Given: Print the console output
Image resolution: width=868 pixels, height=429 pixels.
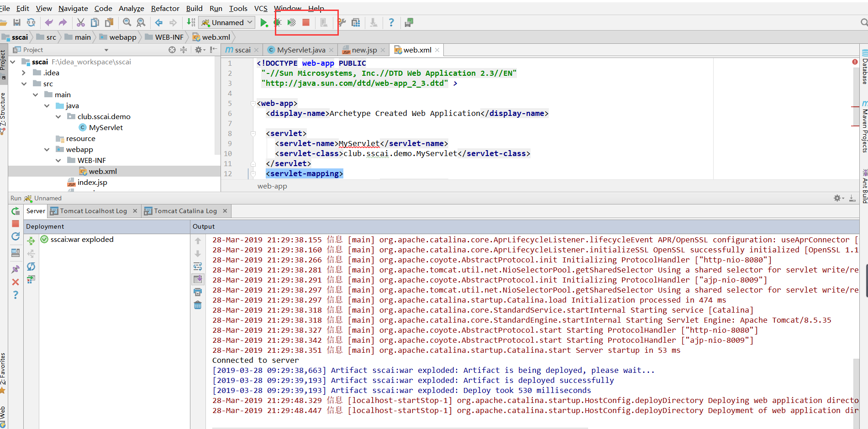Looking at the screenshot, I should (x=198, y=292).
